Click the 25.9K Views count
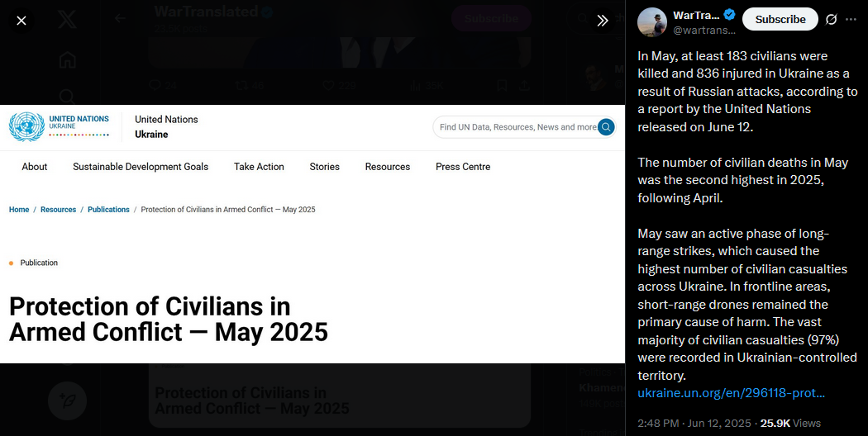868x436 pixels. (x=790, y=424)
